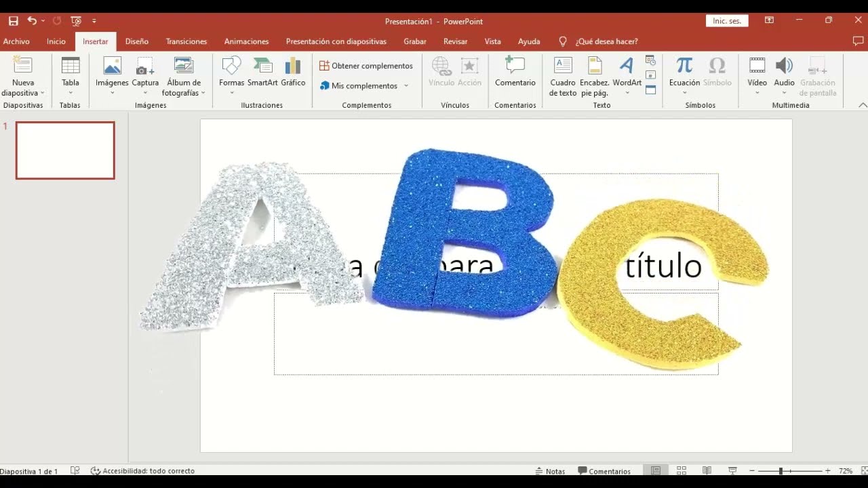Insert a new slide with Nueva diapositiva icon
The height and width of the screenshot is (488, 868).
click(22, 66)
